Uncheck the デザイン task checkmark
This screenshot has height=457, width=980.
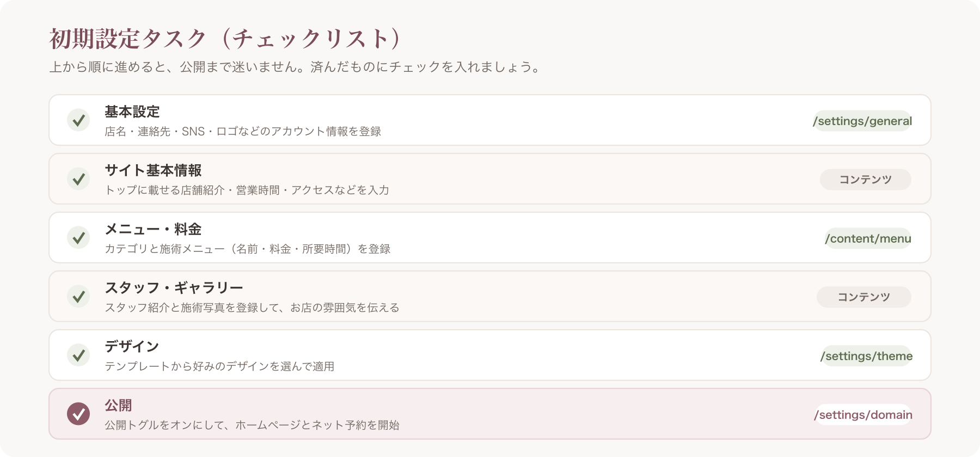click(78, 355)
